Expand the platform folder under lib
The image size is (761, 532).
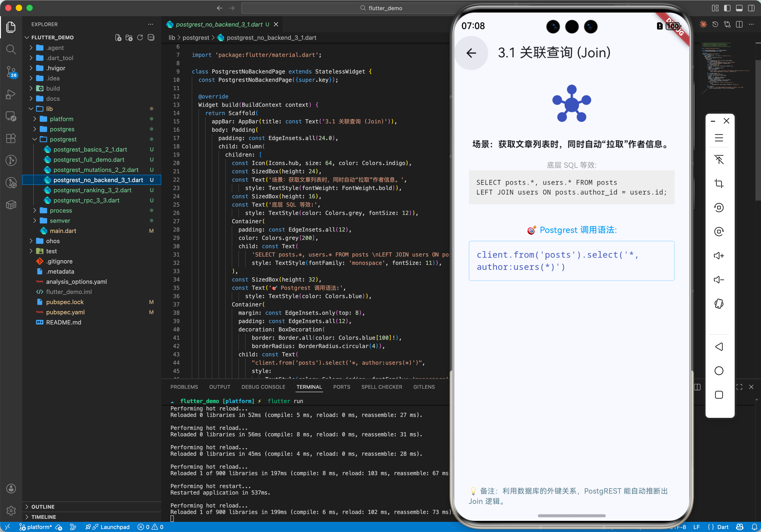click(62, 119)
